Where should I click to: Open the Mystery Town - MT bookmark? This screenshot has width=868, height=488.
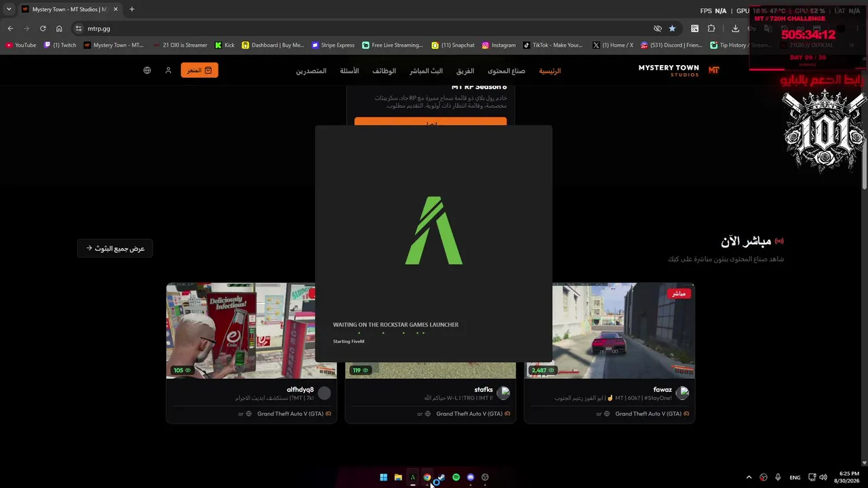[x=114, y=45]
